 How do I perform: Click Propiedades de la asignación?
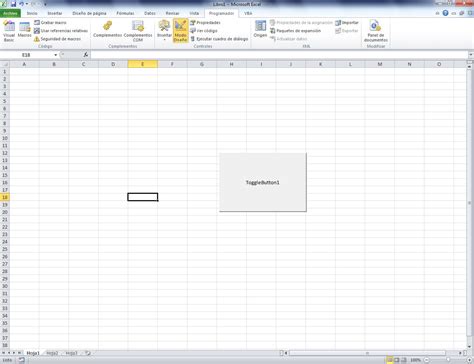click(301, 22)
